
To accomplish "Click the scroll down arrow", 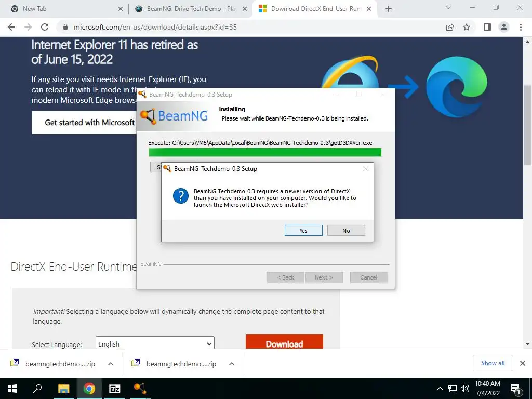I will (528, 344).
